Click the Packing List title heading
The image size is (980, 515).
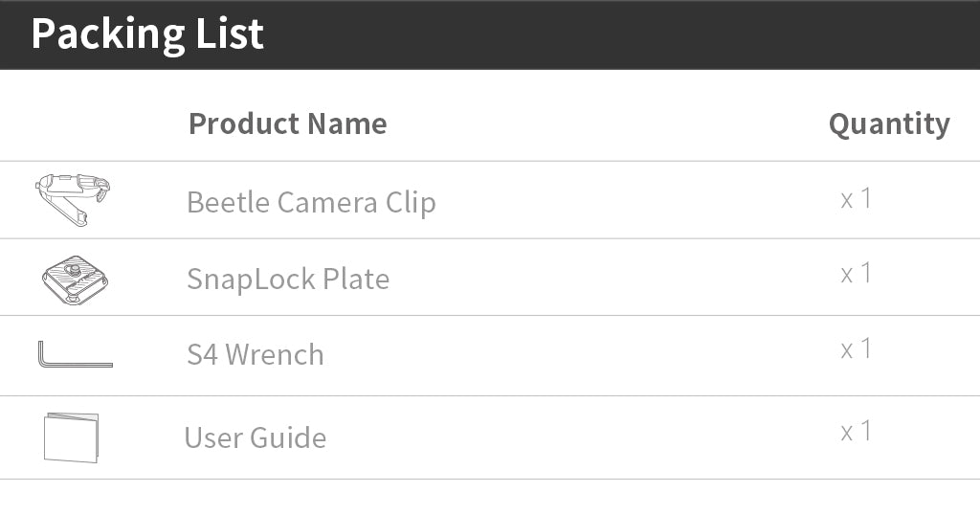tap(147, 34)
